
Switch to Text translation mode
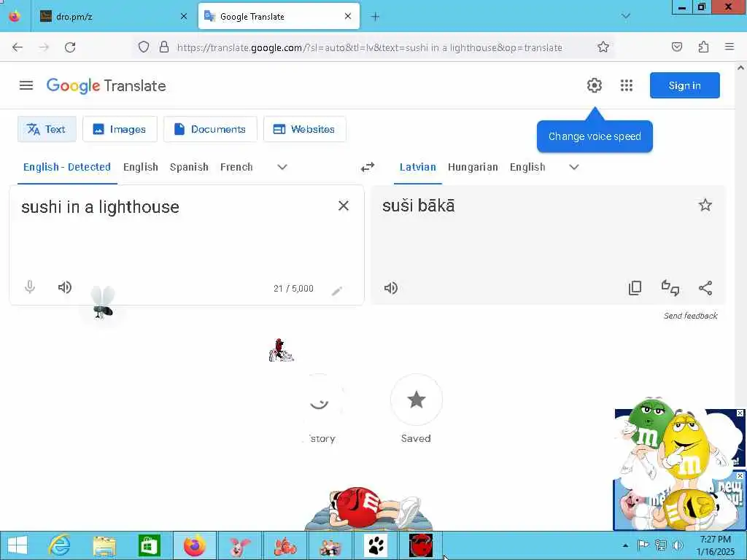pos(47,129)
